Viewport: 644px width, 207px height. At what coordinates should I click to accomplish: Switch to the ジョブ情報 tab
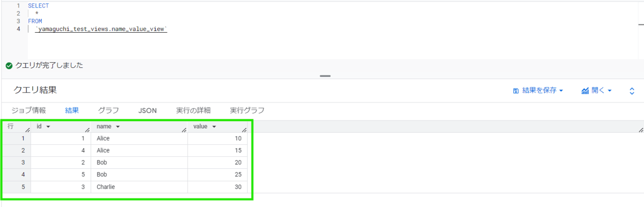pos(29,111)
